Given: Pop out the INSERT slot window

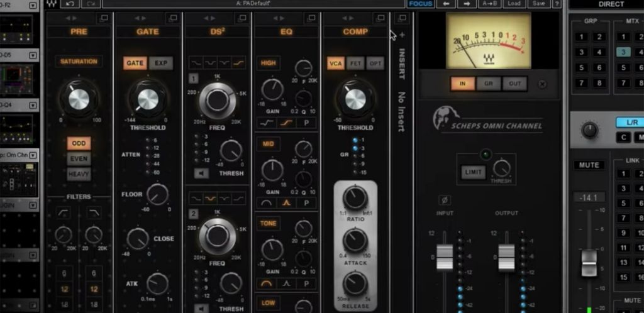Looking at the screenshot, I should click(402, 18).
